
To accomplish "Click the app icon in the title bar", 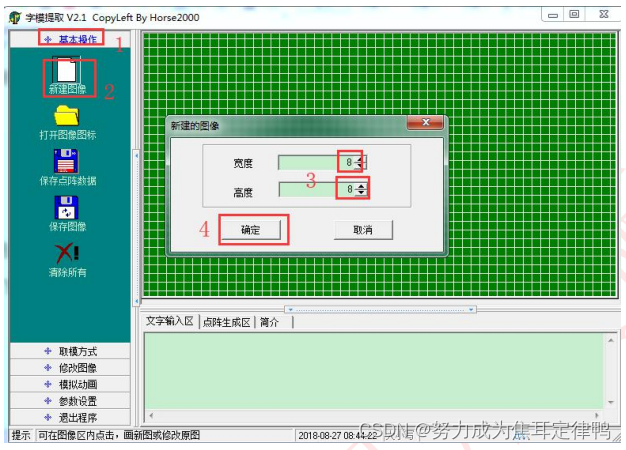I will (15, 17).
